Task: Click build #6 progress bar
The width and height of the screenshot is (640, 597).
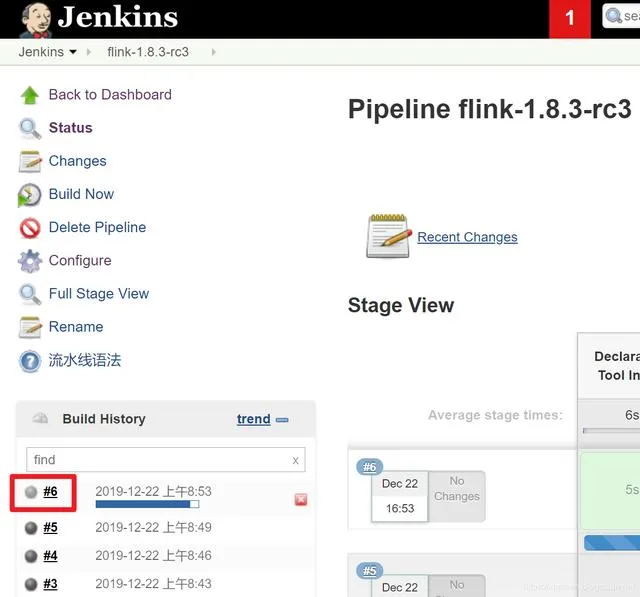Action: [147, 504]
